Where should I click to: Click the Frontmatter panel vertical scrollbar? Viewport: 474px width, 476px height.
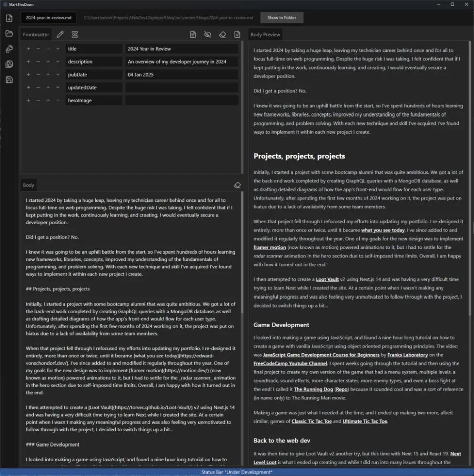242,107
